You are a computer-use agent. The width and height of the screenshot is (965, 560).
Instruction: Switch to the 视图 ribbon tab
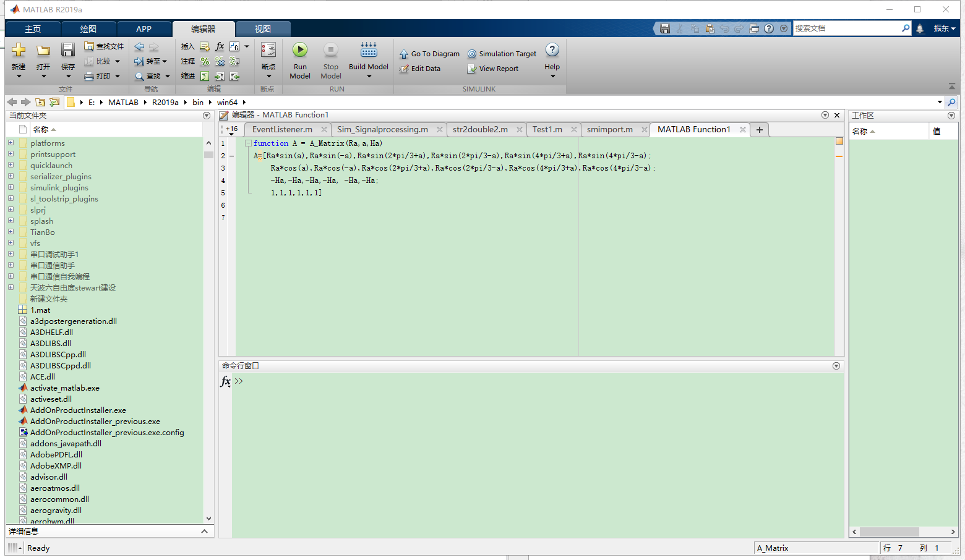tap(264, 28)
